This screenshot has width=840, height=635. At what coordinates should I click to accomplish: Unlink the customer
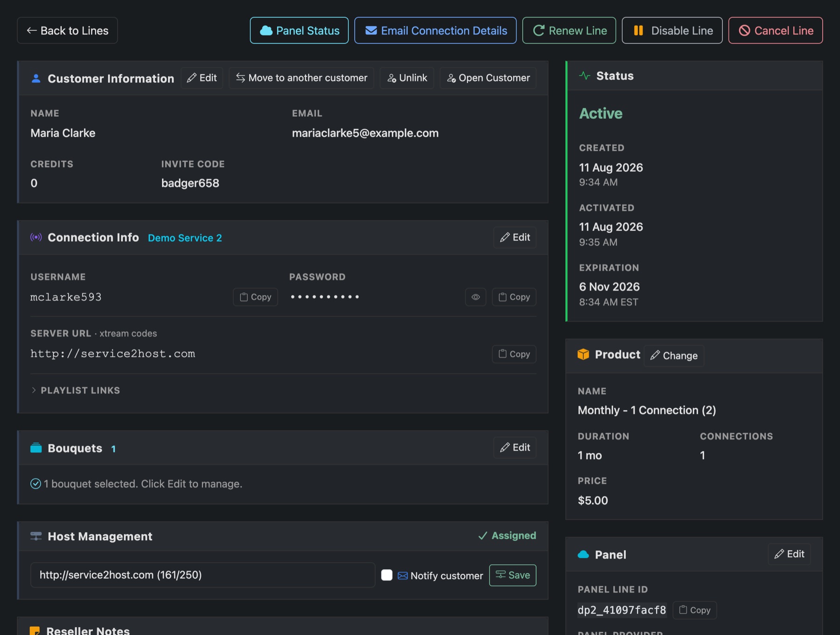pos(407,78)
